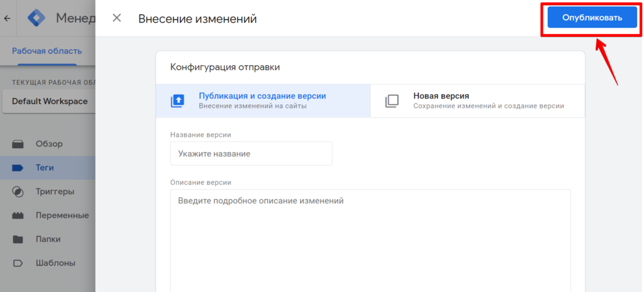Click the Обзор briefcase icon
The image size is (644, 292).
[x=18, y=144]
